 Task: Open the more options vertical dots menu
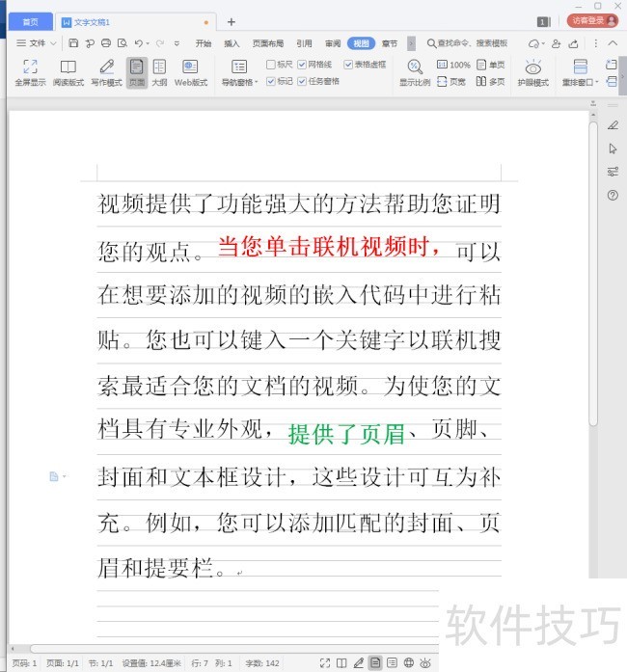point(596,43)
